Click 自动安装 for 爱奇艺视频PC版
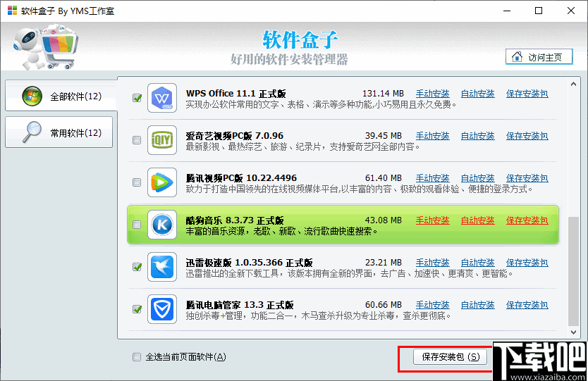 click(x=477, y=136)
